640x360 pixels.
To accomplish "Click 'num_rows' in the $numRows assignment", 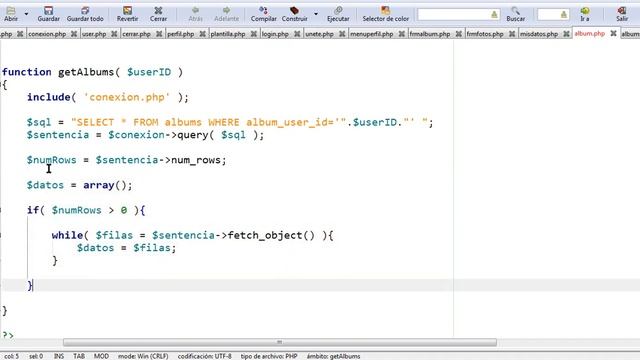I will point(196,160).
